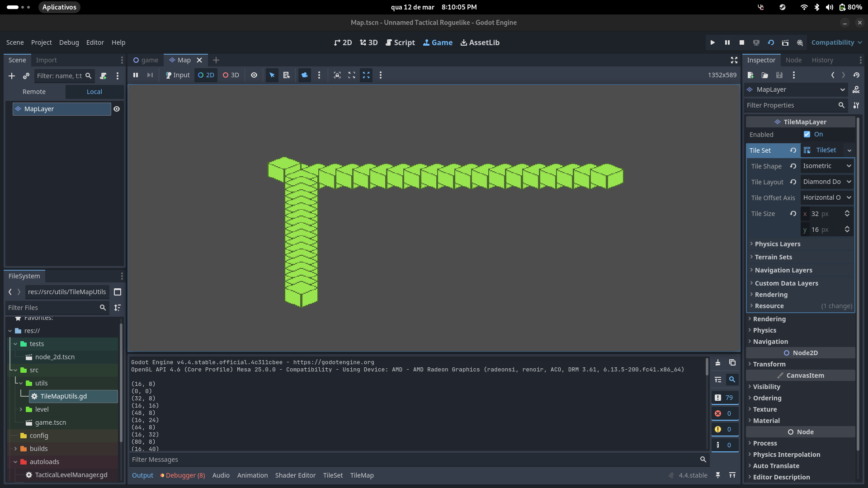Open the Debugger panel at the bottom

coord(183,475)
